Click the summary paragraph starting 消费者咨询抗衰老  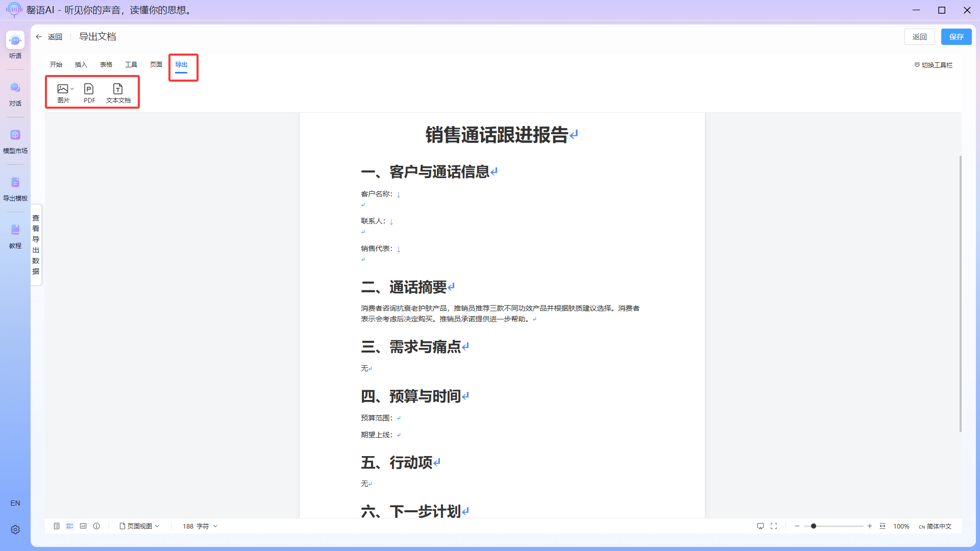[500, 313]
